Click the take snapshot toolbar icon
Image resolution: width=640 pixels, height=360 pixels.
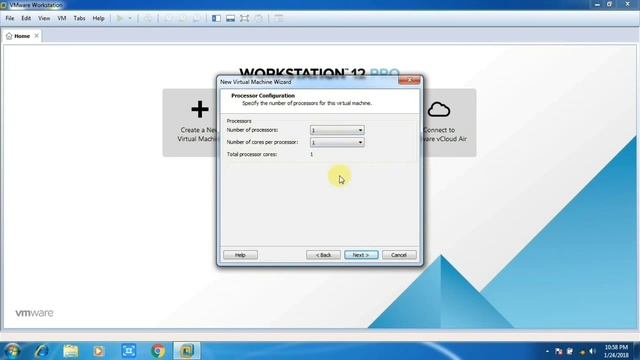(168, 18)
